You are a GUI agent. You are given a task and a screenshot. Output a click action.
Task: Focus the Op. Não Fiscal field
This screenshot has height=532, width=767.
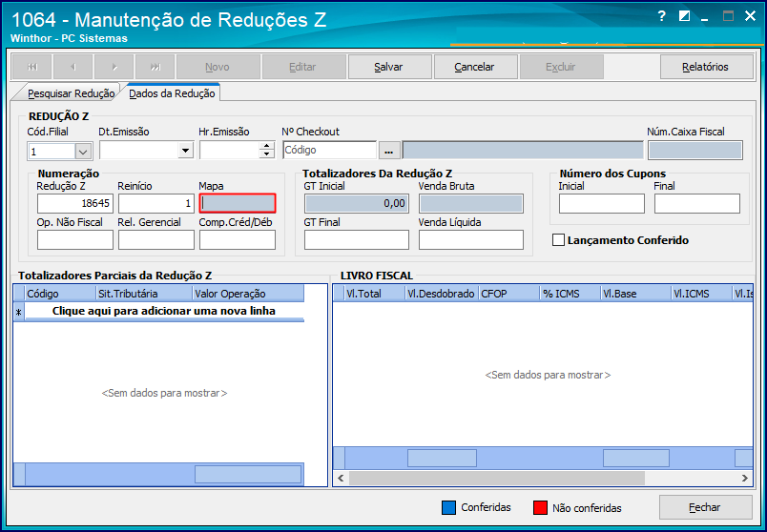point(74,239)
